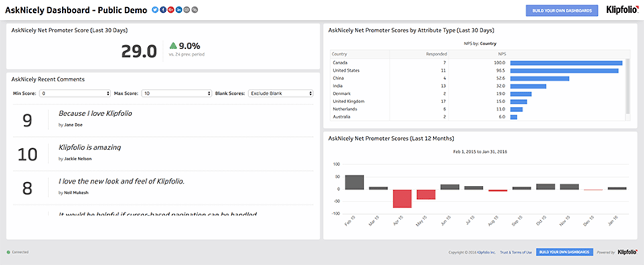644x265 pixels.
Task: Click the top Build Your Own Dashboards button
Action: pyautogui.click(x=562, y=10)
